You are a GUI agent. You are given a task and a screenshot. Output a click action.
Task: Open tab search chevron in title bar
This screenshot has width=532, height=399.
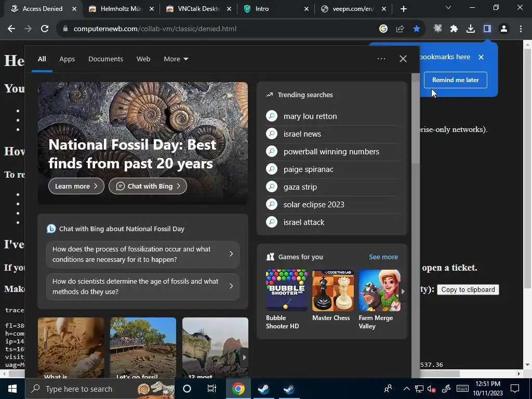448,7
